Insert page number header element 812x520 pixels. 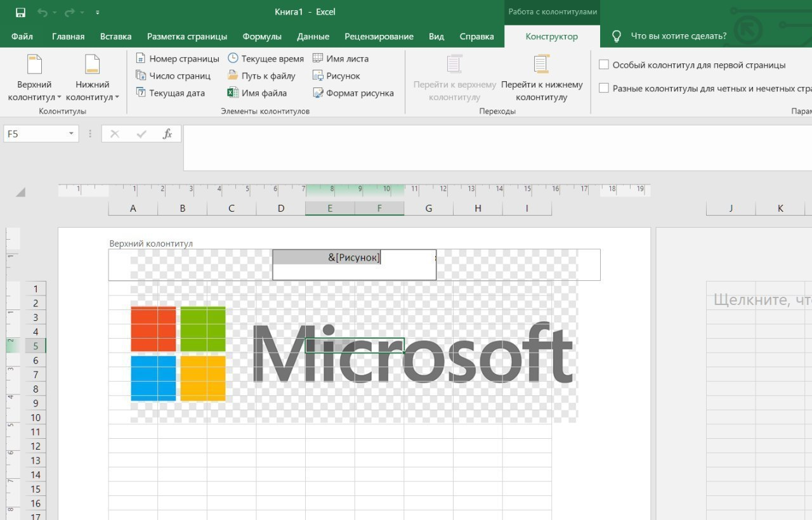point(177,58)
